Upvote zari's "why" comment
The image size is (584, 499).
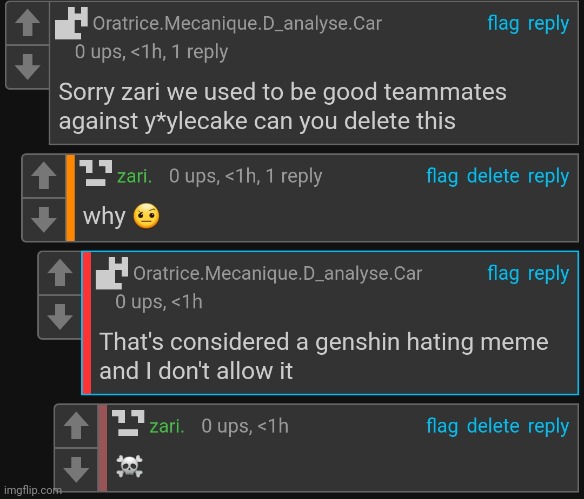click(x=44, y=176)
